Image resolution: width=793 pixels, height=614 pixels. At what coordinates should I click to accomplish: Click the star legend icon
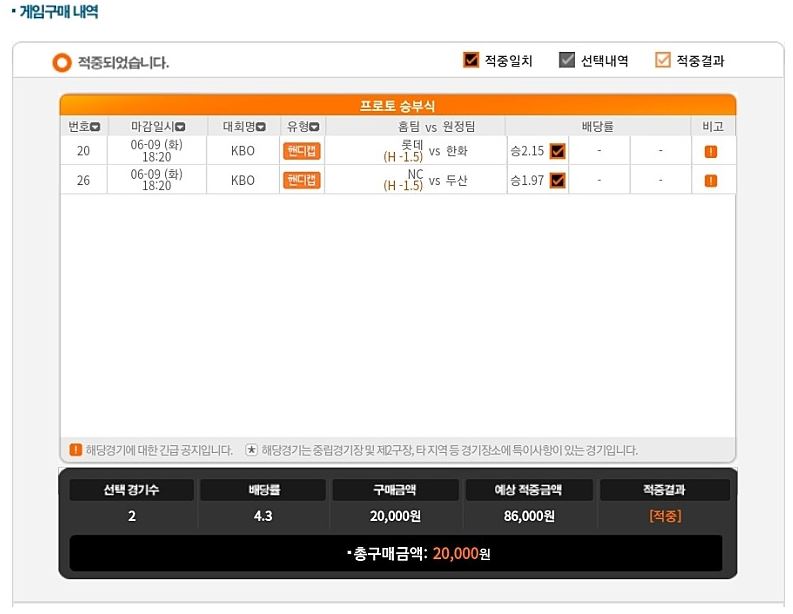point(251,450)
